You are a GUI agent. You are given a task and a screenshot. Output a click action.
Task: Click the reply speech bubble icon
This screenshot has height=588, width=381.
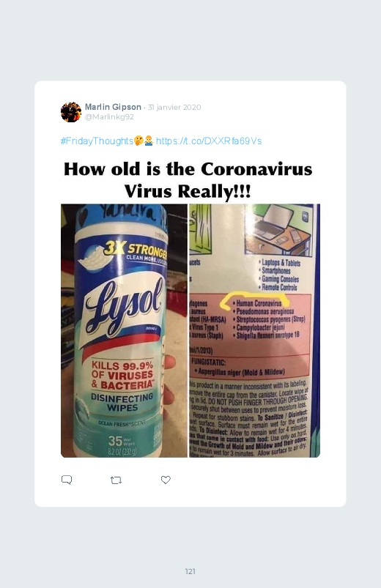(67, 480)
